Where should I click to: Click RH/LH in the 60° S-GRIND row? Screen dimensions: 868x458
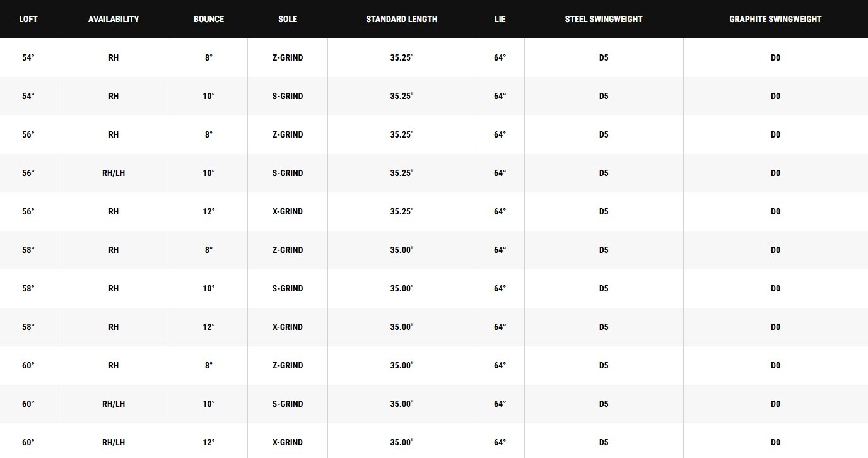(114, 404)
